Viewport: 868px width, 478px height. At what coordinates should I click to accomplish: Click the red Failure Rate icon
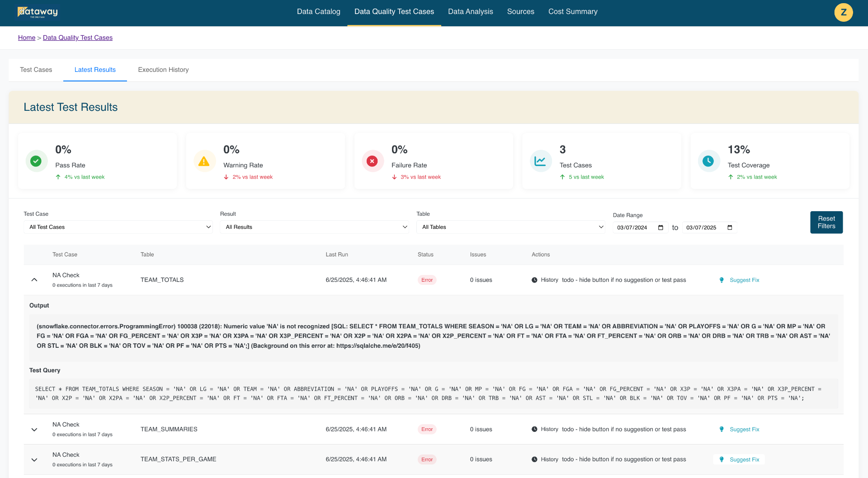click(372, 161)
